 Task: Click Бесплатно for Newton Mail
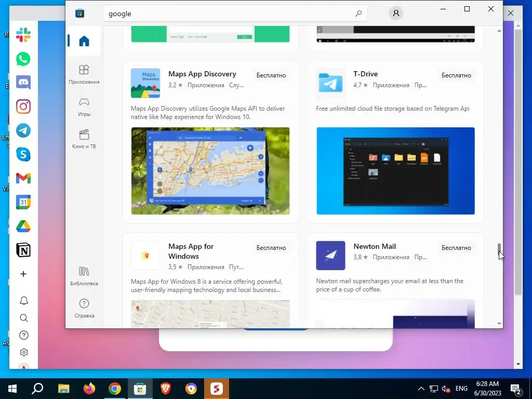click(456, 248)
